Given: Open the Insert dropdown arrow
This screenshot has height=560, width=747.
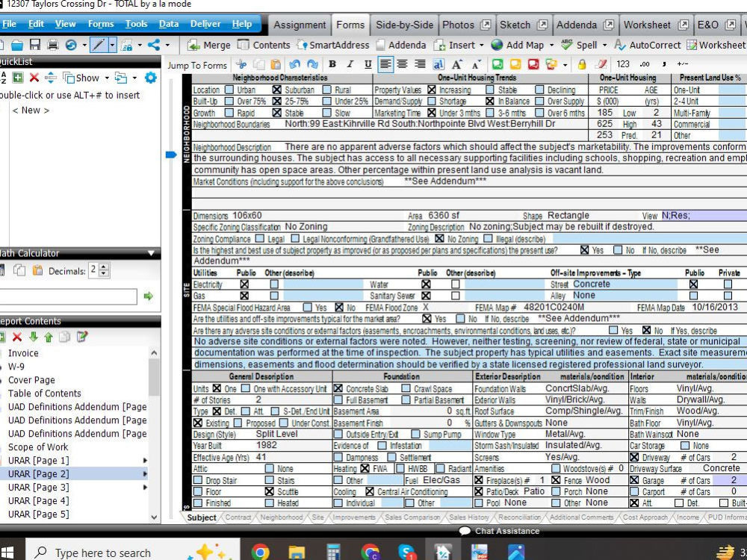Looking at the screenshot, I should [x=481, y=46].
